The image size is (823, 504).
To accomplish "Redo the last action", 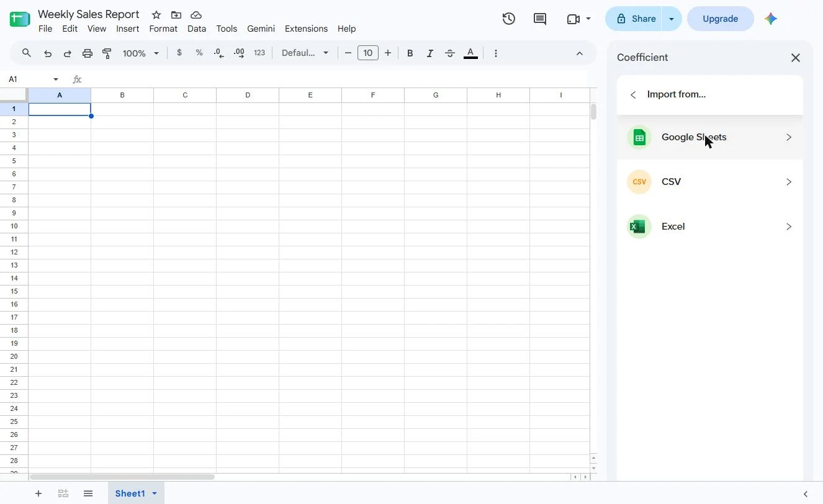I will [x=68, y=53].
